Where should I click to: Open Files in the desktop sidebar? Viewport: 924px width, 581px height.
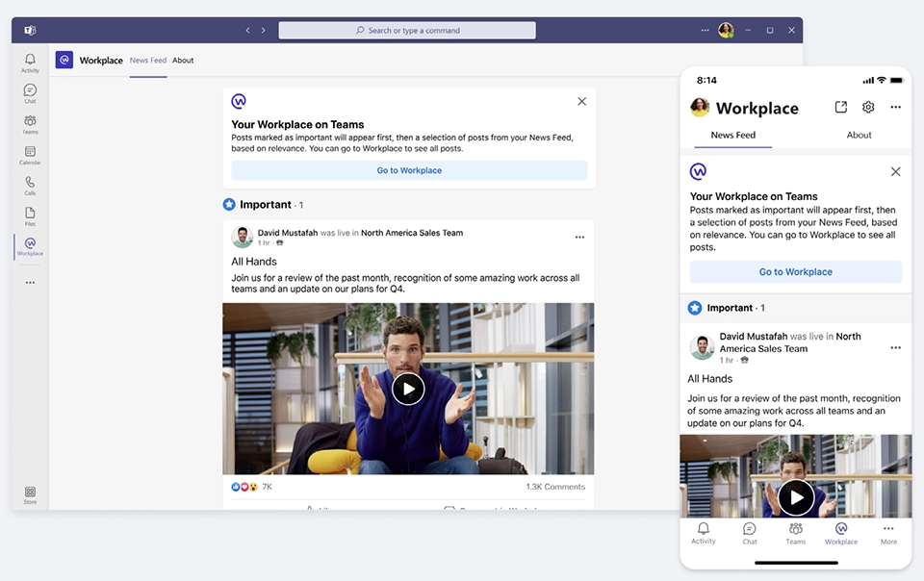[x=30, y=216]
